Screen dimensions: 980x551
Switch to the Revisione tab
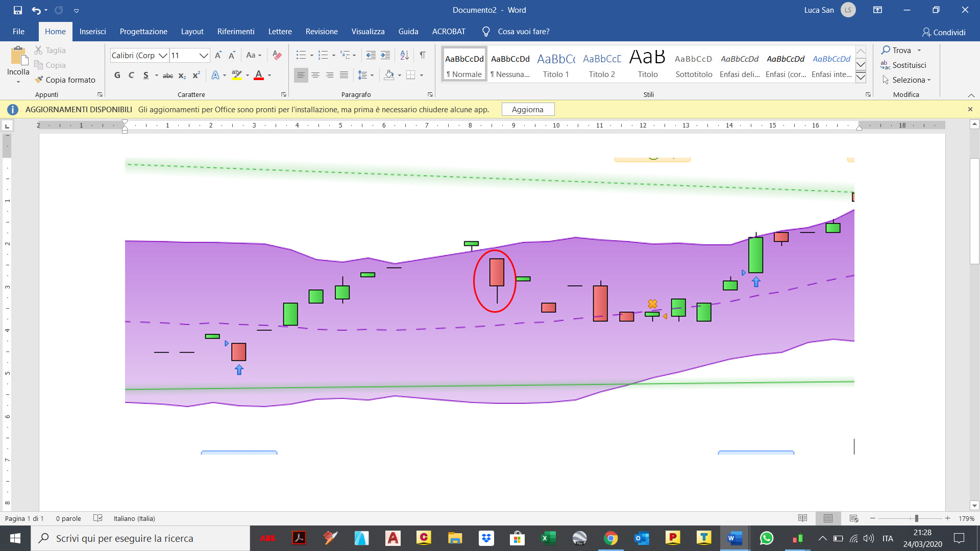click(322, 32)
